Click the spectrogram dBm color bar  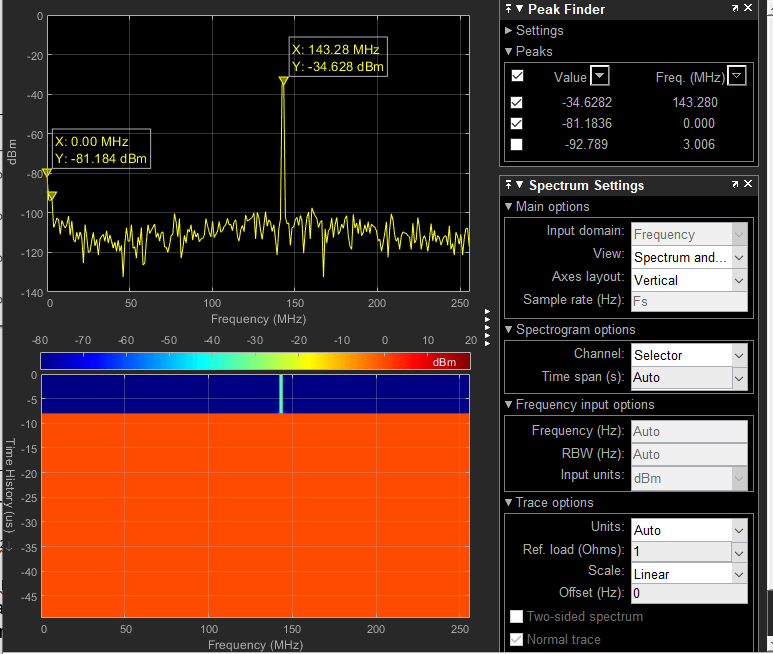coord(255,361)
